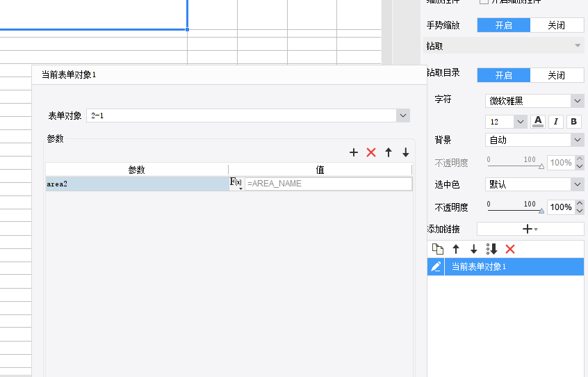588x377 pixels.
Task: Copy the selected link item
Action: pyautogui.click(x=438, y=249)
